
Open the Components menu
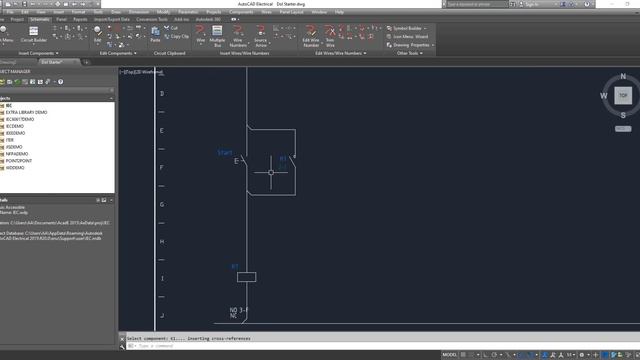coord(241,12)
